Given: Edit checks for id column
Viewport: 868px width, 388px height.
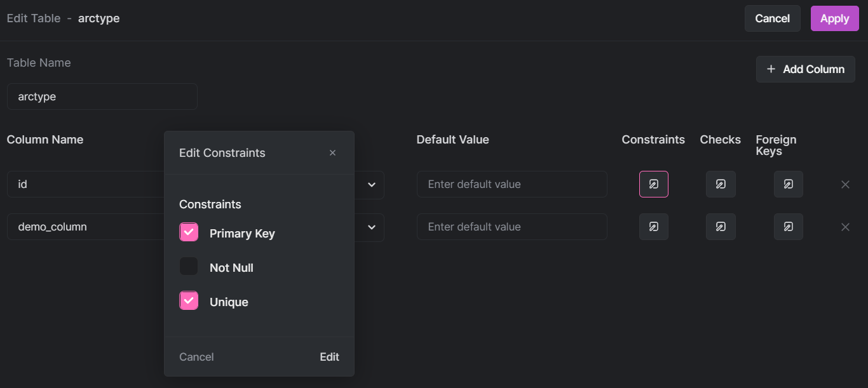Looking at the screenshot, I should coord(721,184).
